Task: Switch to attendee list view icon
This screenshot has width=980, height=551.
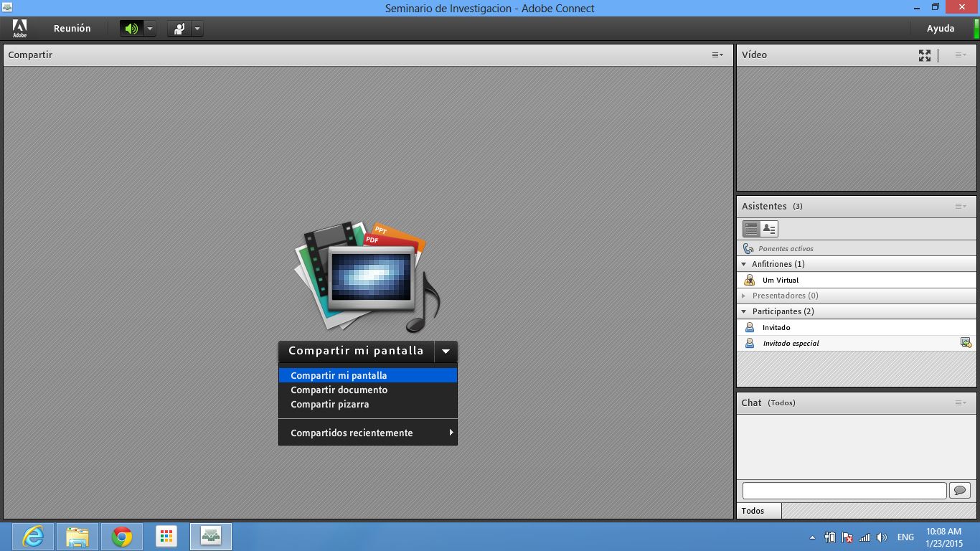Action: [x=751, y=229]
